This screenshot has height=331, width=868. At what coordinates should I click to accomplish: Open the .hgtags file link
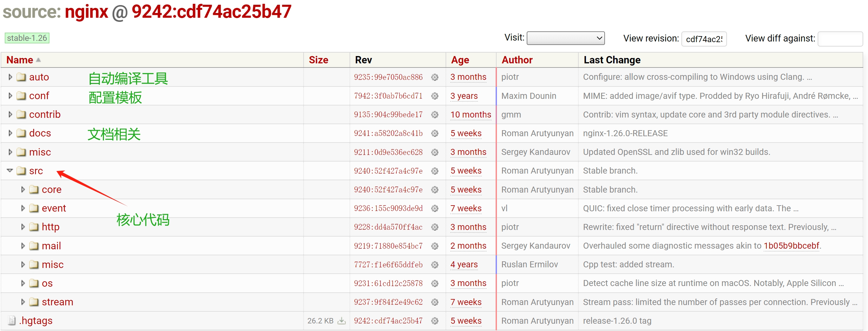(36, 321)
